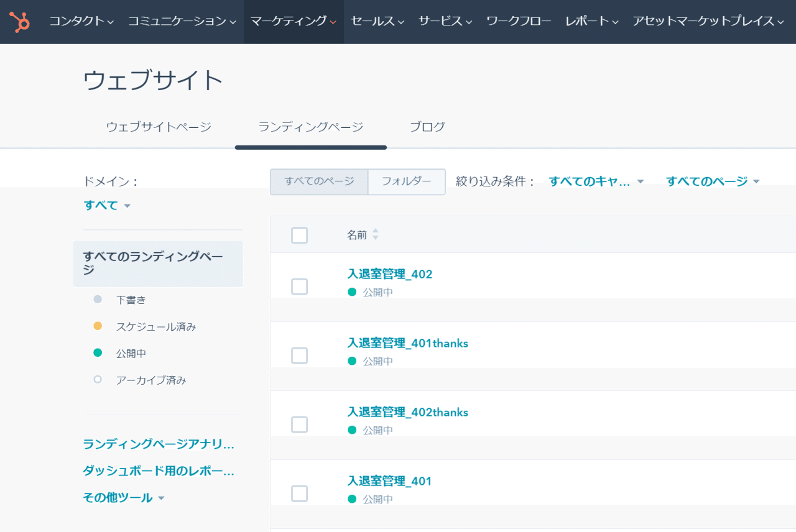Viewport: 796px width, 532px height.
Task: Check the box for 入退室管理_401thanks
Action: coord(299,355)
